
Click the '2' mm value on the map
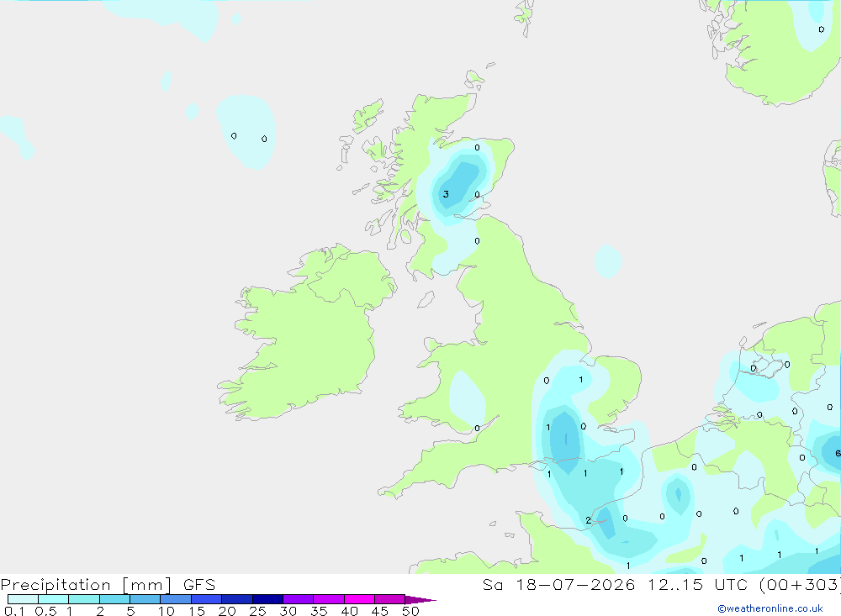[589, 520]
